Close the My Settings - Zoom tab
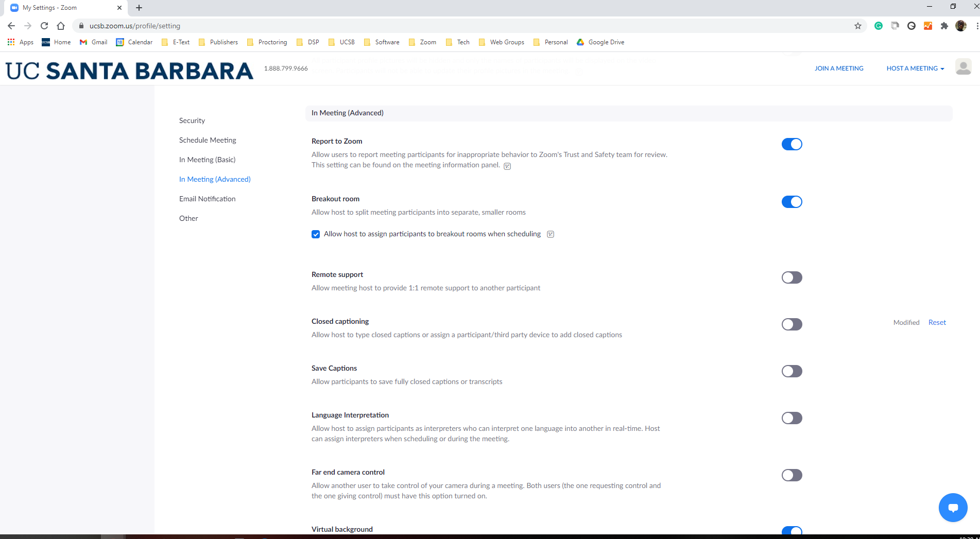The width and height of the screenshot is (980, 539). tap(119, 8)
